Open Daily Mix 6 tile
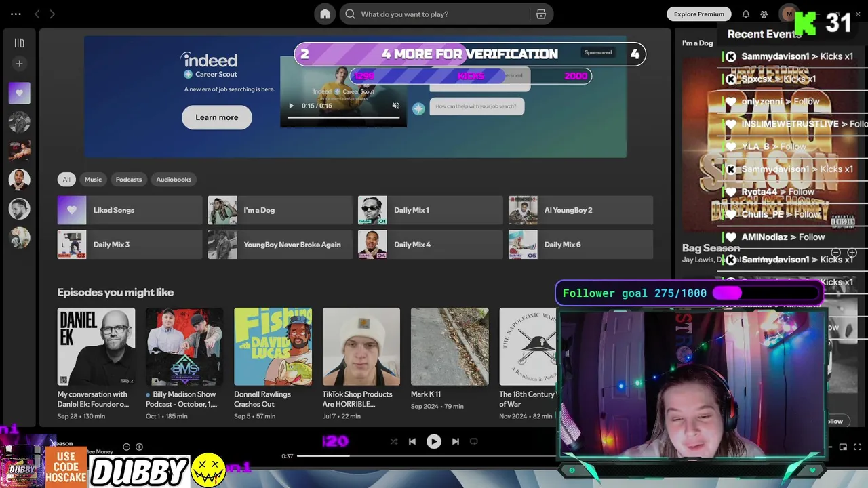This screenshot has height=488, width=868. point(580,245)
